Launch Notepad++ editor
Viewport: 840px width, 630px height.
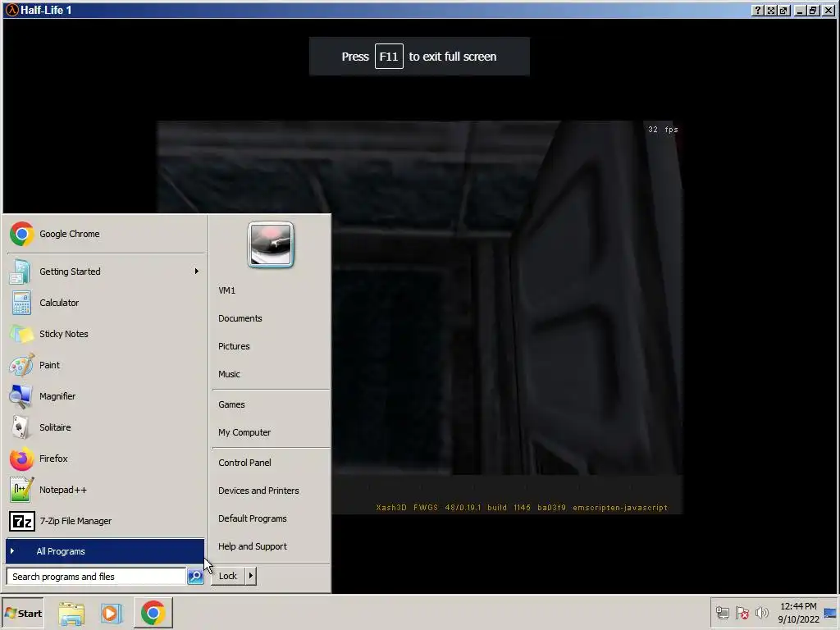105,490
